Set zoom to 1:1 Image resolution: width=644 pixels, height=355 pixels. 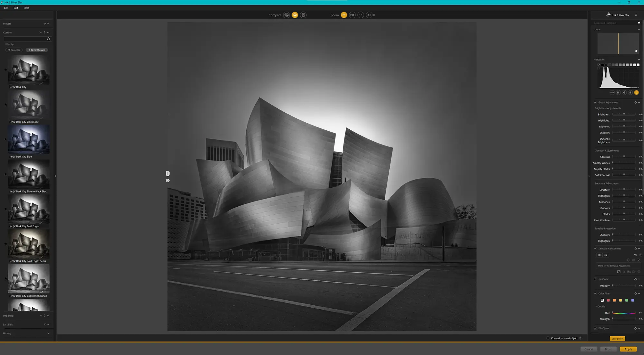point(361,15)
